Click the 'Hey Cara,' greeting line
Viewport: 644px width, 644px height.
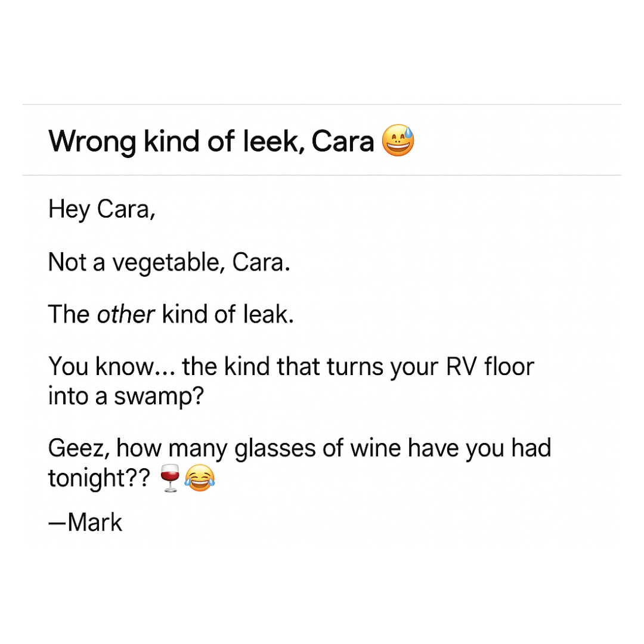pyautogui.click(x=102, y=209)
